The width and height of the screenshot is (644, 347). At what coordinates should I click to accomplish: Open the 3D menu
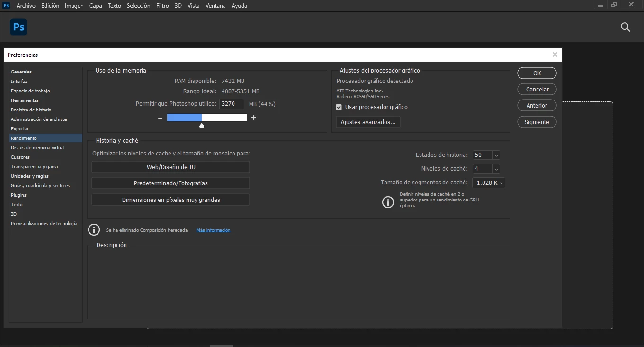(x=178, y=6)
